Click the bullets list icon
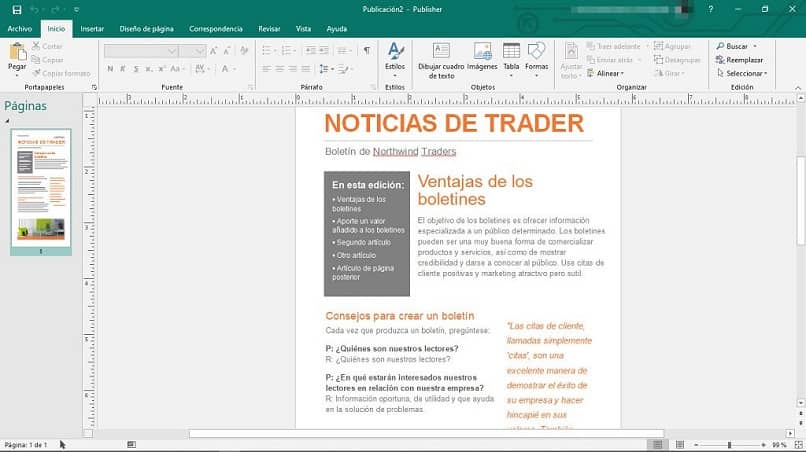The height and width of the screenshot is (452, 806). (266, 50)
